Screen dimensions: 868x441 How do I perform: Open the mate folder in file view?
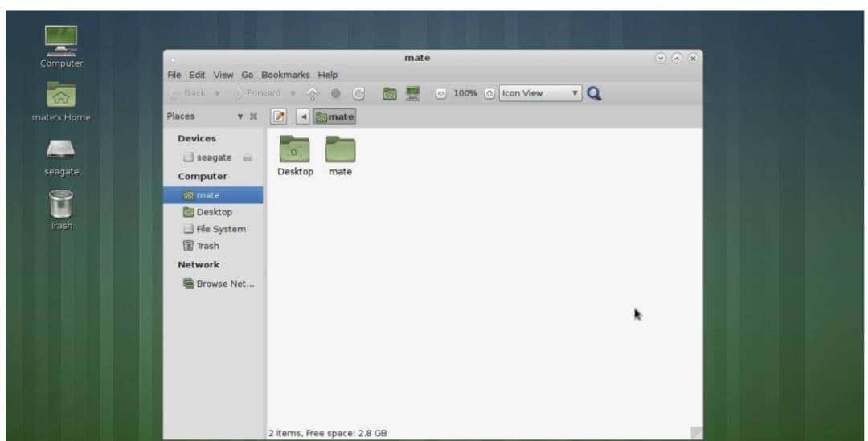[x=341, y=156]
